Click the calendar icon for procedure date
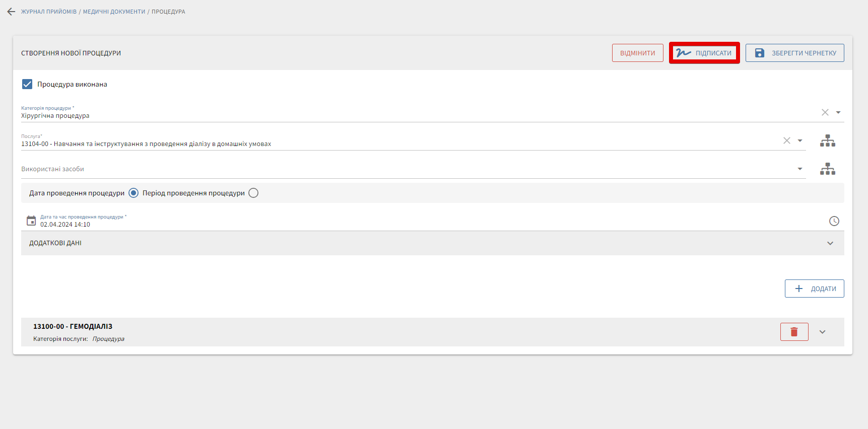The height and width of the screenshot is (429, 868). coord(31,221)
